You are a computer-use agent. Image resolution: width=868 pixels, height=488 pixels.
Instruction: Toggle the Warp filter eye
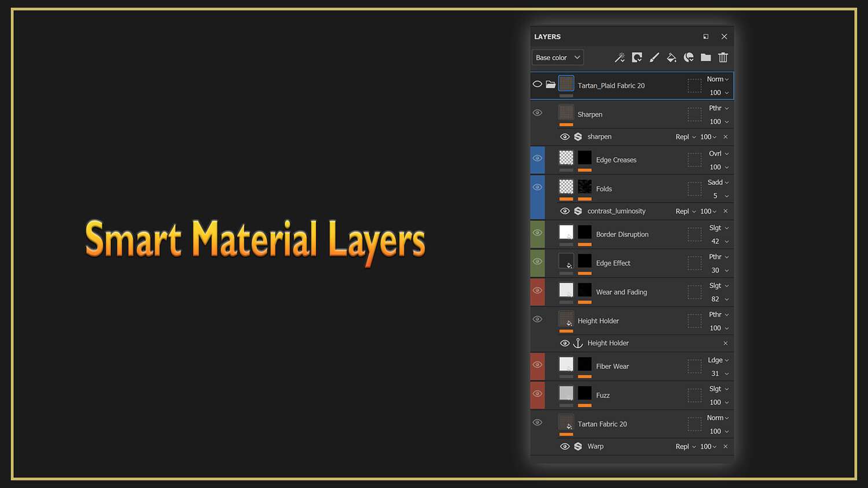(x=565, y=446)
